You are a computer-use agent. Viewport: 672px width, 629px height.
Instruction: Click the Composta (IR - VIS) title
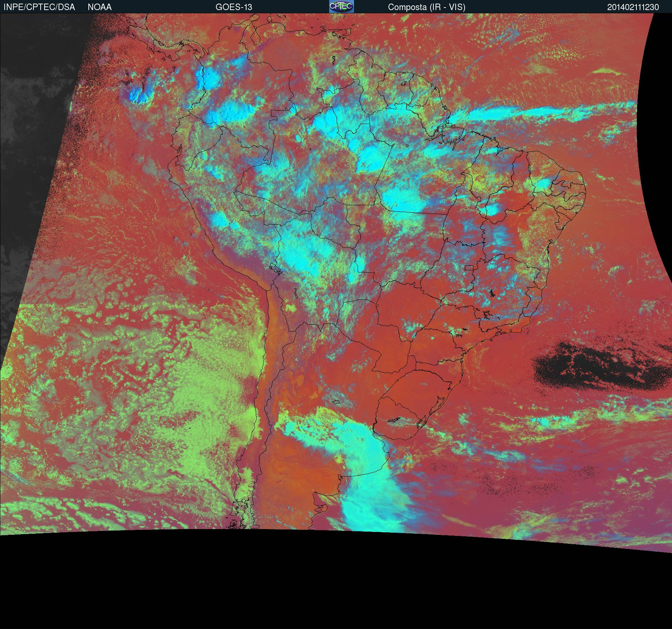(x=427, y=7)
